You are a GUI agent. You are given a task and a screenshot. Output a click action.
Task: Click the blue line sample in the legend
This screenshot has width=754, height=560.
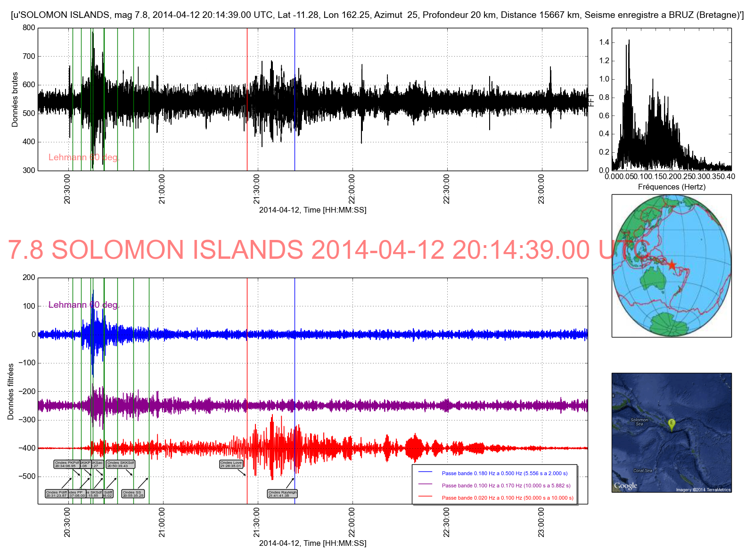click(425, 472)
